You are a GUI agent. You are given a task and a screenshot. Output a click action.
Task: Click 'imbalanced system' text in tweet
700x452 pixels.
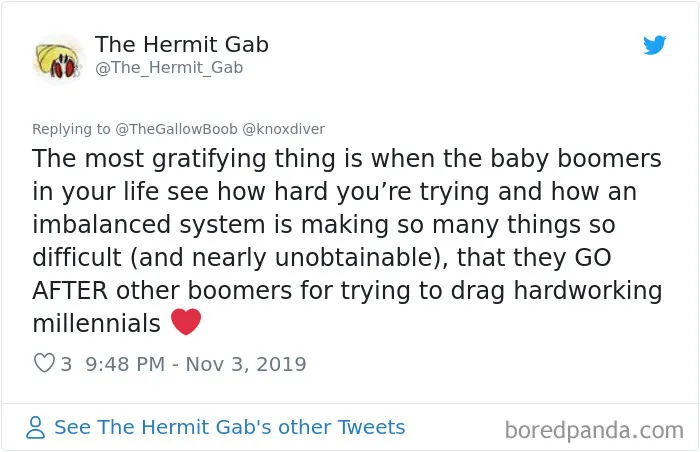pyautogui.click(x=149, y=225)
